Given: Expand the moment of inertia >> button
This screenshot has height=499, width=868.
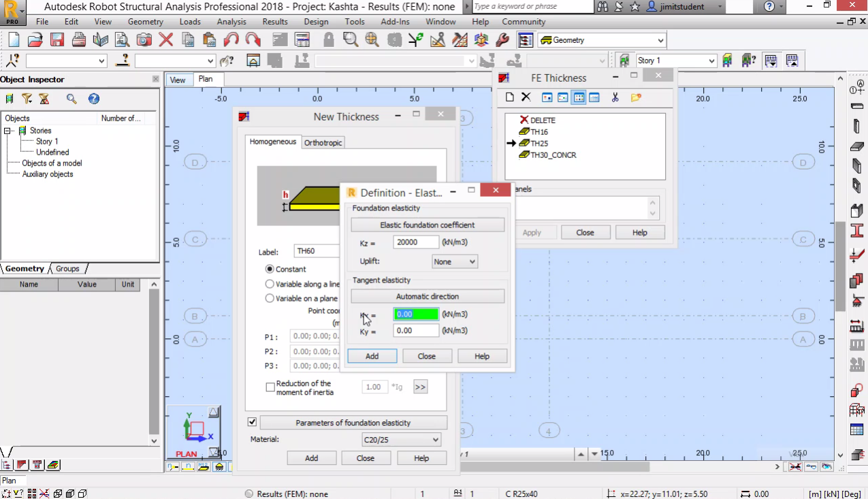Looking at the screenshot, I should [x=420, y=387].
